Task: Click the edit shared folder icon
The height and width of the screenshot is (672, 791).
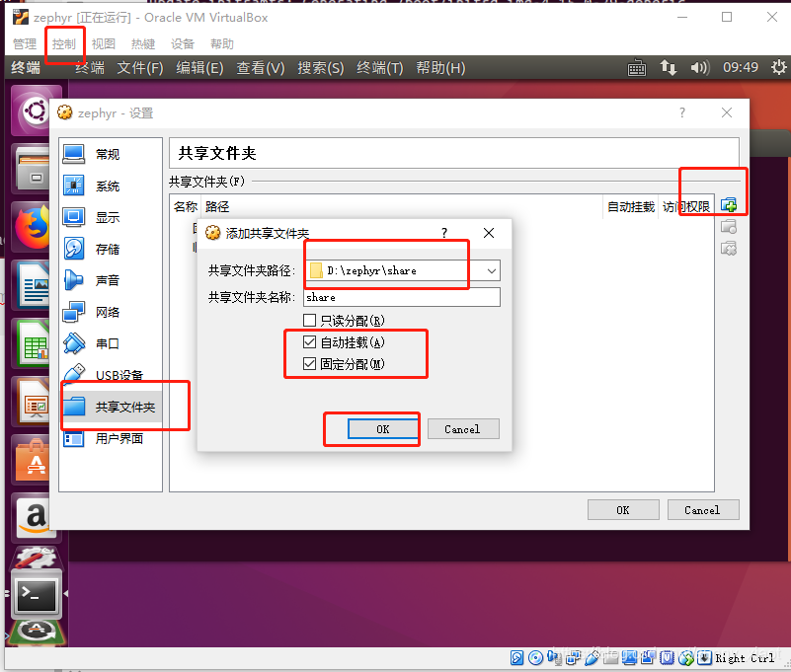Action: [729, 227]
